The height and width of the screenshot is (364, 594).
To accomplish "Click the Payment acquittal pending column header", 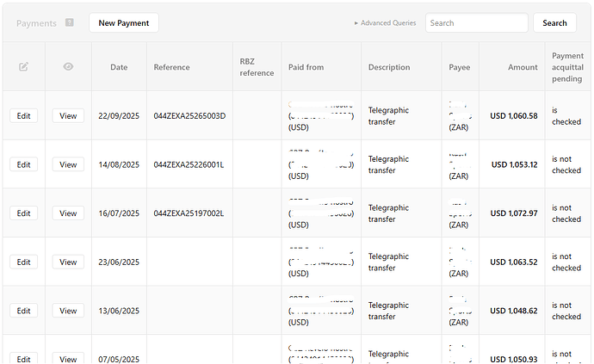I will (567, 67).
